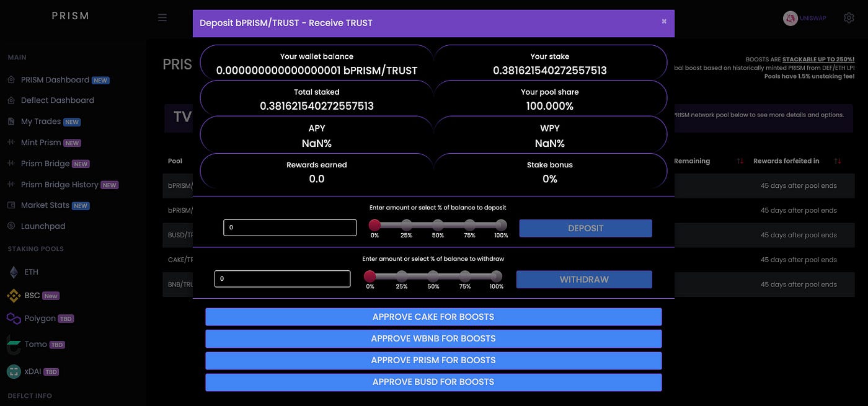The width and height of the screenshot is (868, 406).
Task: Click APPROVE BUSD FOR BOOSTS
Action: click(433, 382)
